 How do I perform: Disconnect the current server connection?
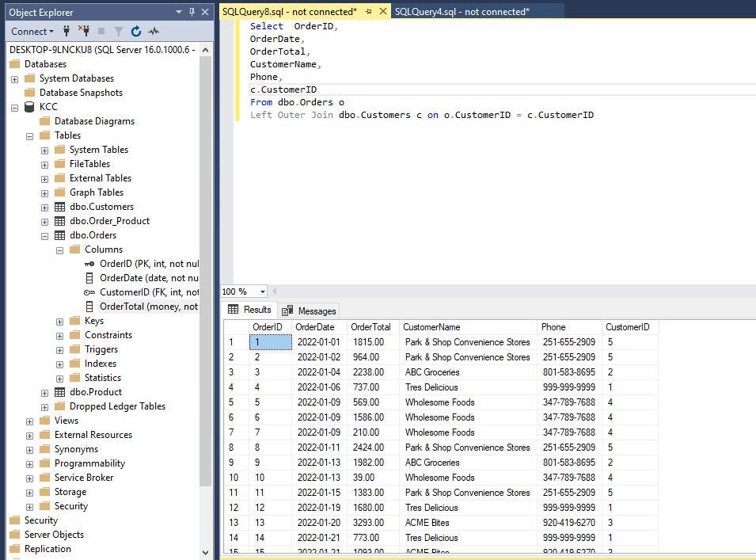[x=84, y=31]
